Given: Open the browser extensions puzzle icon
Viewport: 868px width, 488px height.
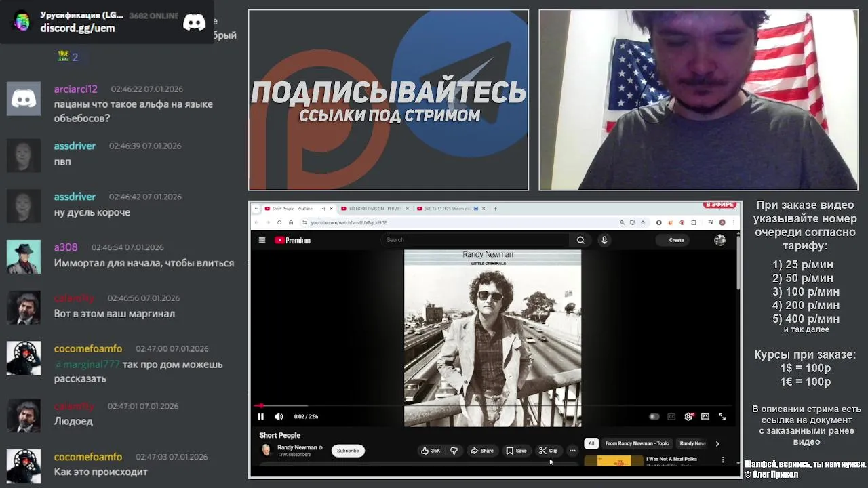Looking at the screenshot, I should (693, 222).
